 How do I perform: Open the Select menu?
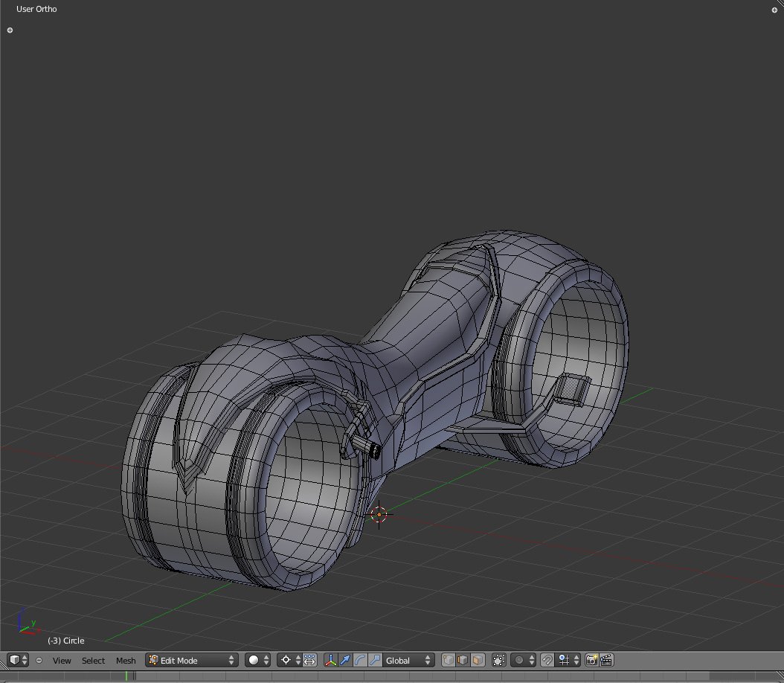click(93, 661)
